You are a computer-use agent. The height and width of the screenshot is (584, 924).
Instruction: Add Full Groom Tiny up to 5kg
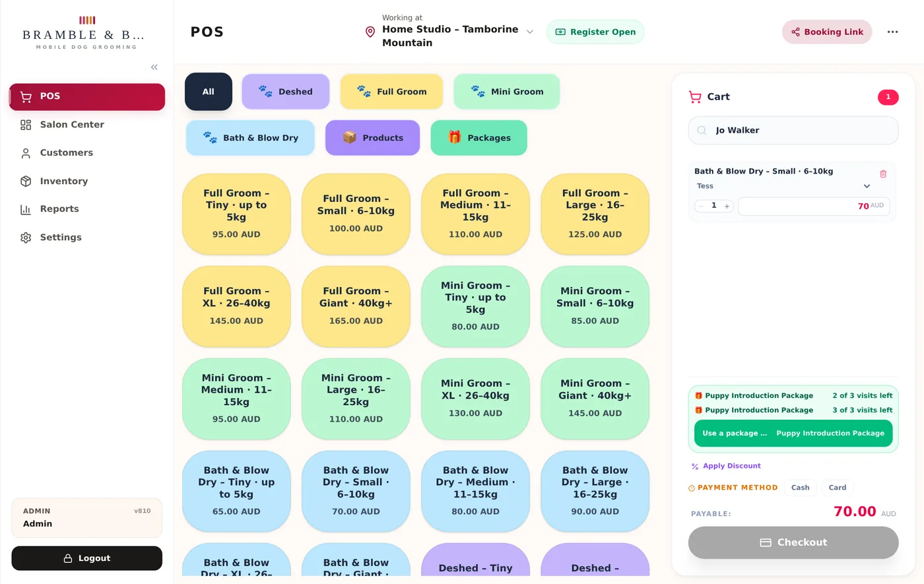[236, 214]
